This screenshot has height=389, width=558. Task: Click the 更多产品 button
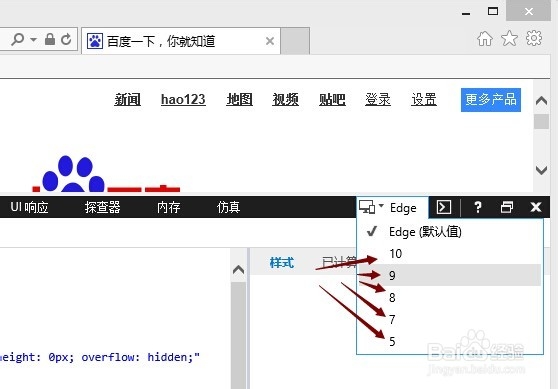pos(491,100)
